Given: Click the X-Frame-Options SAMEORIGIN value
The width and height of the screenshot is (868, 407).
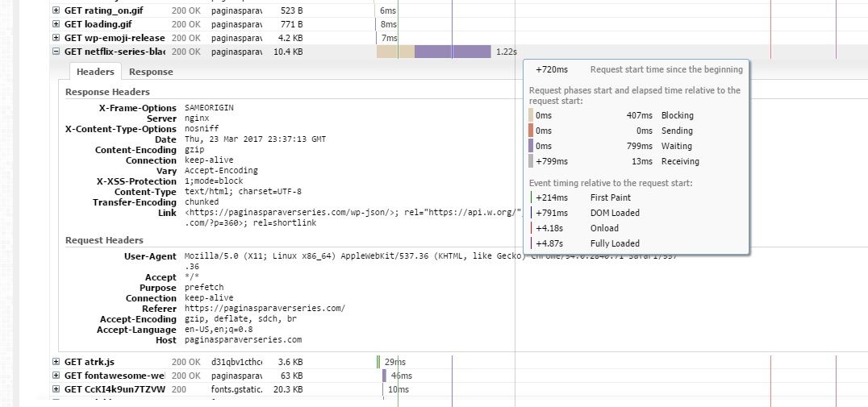Looking at the screenshot, I should [x=209, y=108].
